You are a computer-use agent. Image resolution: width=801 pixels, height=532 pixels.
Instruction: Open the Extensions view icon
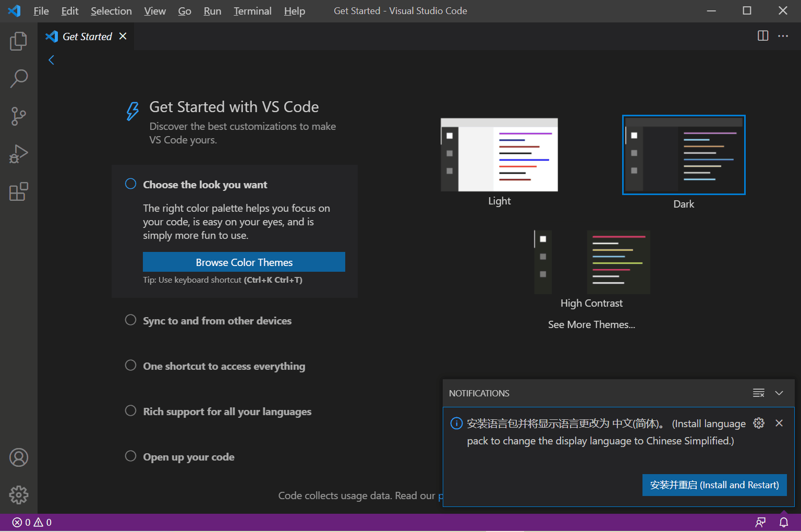[18, 191]
